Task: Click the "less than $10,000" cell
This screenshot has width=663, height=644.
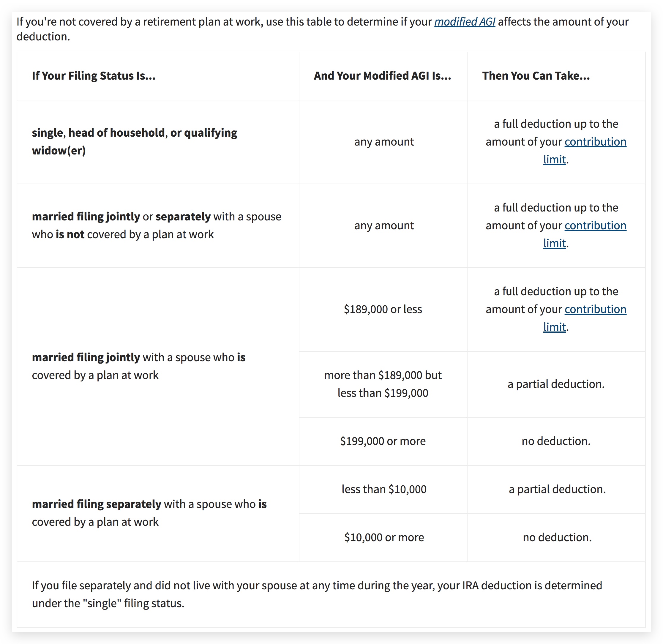Action: pos(384,489)
